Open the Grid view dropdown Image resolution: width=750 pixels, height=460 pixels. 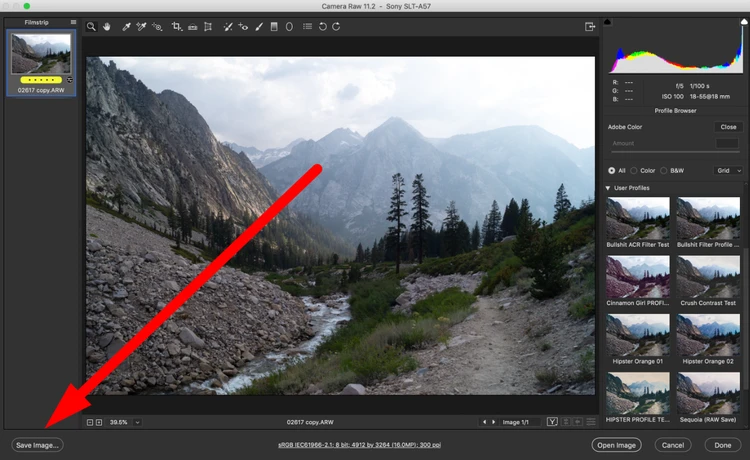click(x=726, y=171)
